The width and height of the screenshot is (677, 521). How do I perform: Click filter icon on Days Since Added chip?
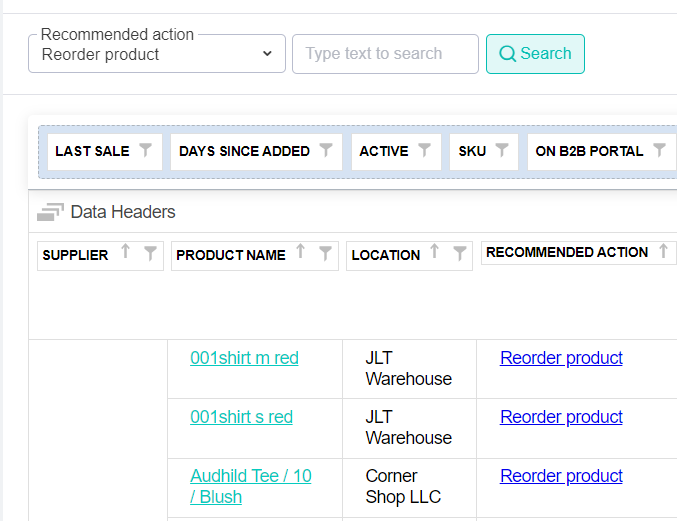[326, 150]
